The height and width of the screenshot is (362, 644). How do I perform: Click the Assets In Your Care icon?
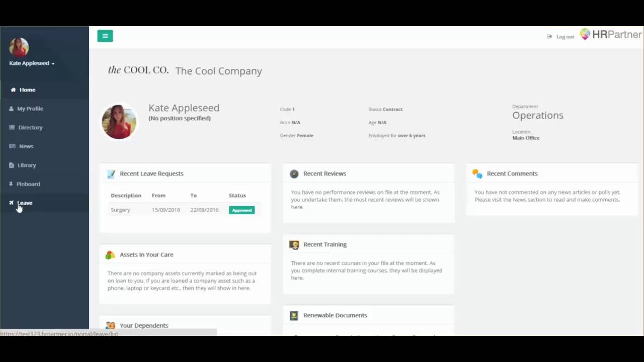(110, 255)
